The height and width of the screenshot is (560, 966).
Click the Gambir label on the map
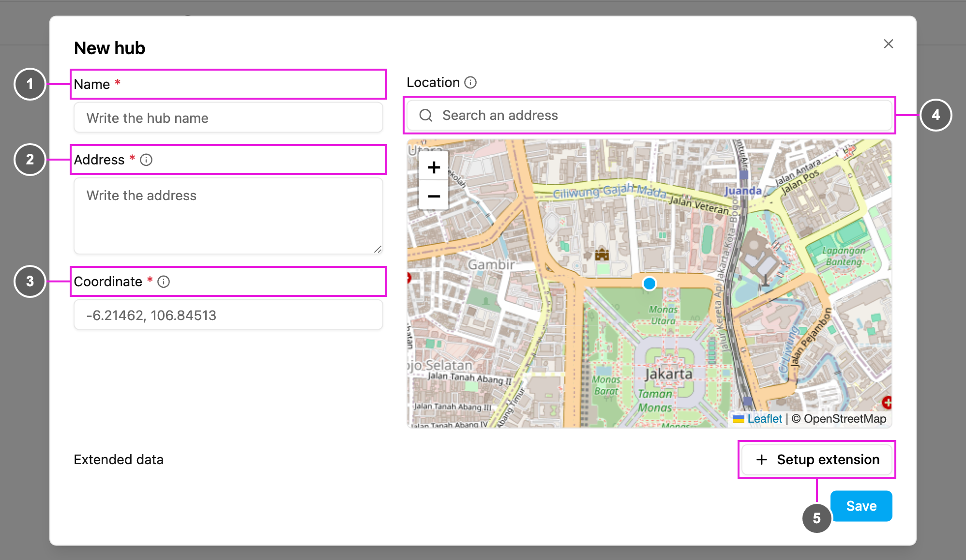pos(491,265)
